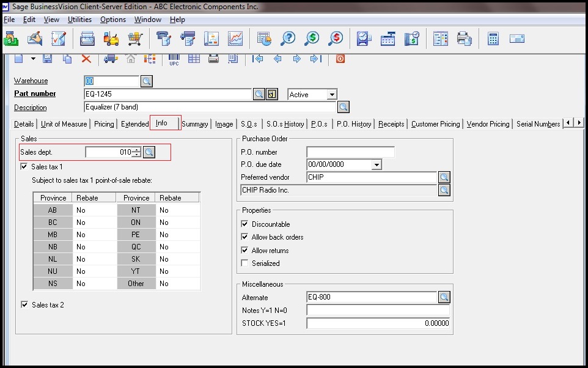The image size is (588, 368).
Task: Click the STOCK YES=1 value field
Action: coord(378,323)
